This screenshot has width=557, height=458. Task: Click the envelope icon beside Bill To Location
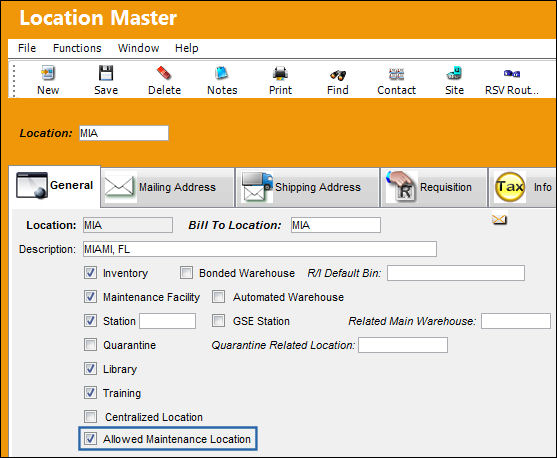[x=499, y=220]
